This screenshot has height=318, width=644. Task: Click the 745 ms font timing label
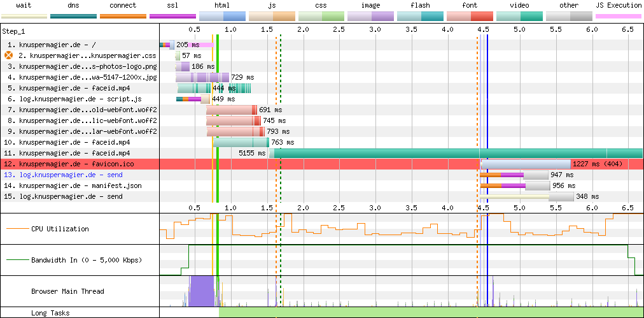tap(274, 120)
